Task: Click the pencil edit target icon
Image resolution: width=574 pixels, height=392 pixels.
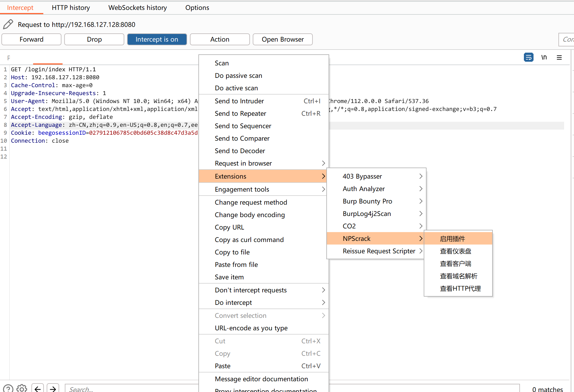Action: pos(8,25)
